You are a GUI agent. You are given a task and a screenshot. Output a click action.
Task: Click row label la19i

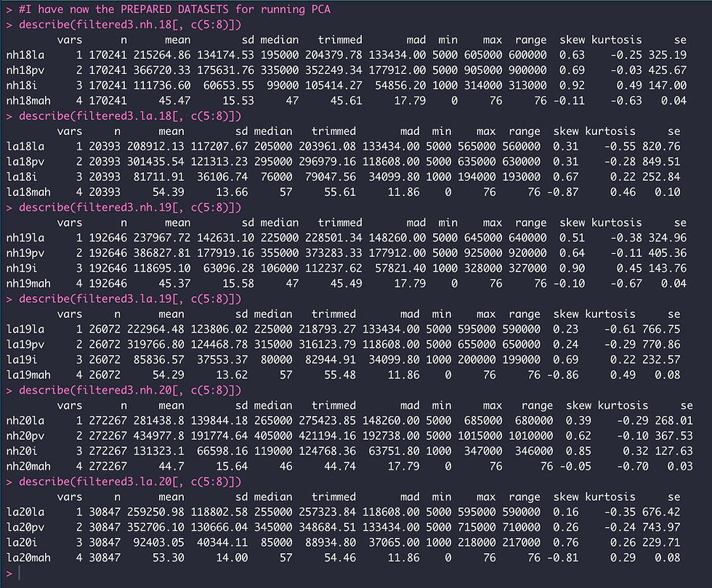pos(23,360)
